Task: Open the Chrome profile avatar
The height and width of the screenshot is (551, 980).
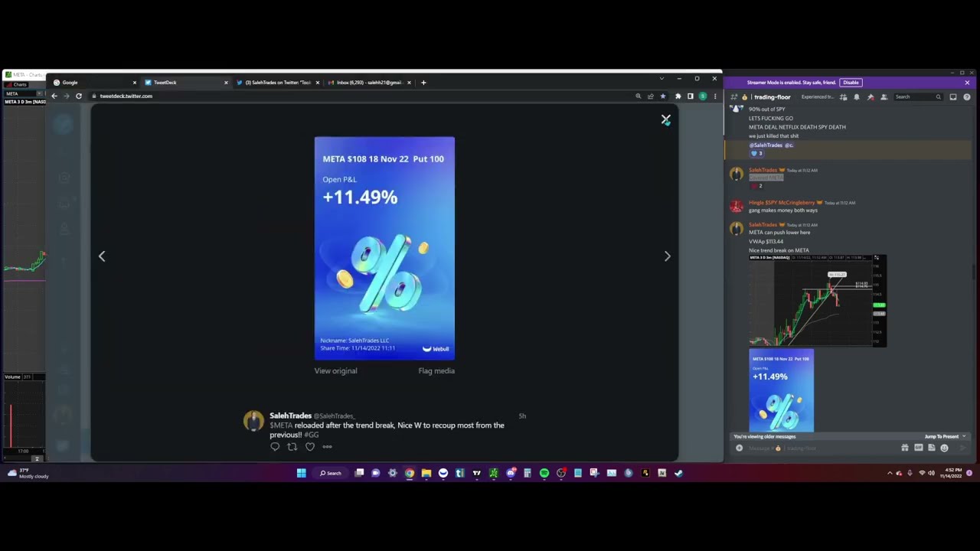Action: (703, 96)
